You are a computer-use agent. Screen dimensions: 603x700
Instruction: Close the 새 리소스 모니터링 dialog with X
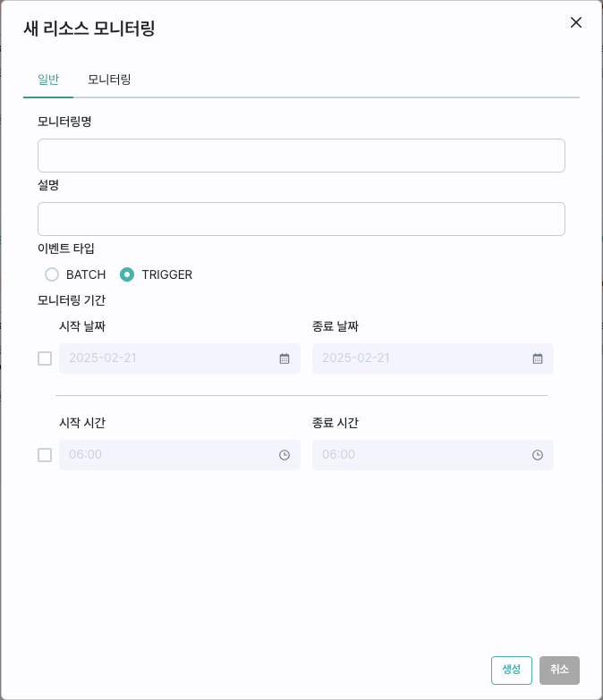576,22
